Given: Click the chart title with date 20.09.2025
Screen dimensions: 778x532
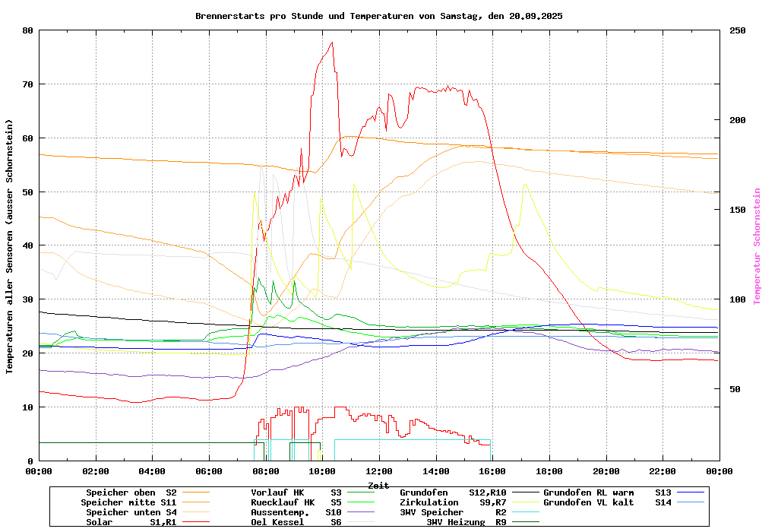Looking at the screenshot, I should pyautogui.click(x=378, y=16).
